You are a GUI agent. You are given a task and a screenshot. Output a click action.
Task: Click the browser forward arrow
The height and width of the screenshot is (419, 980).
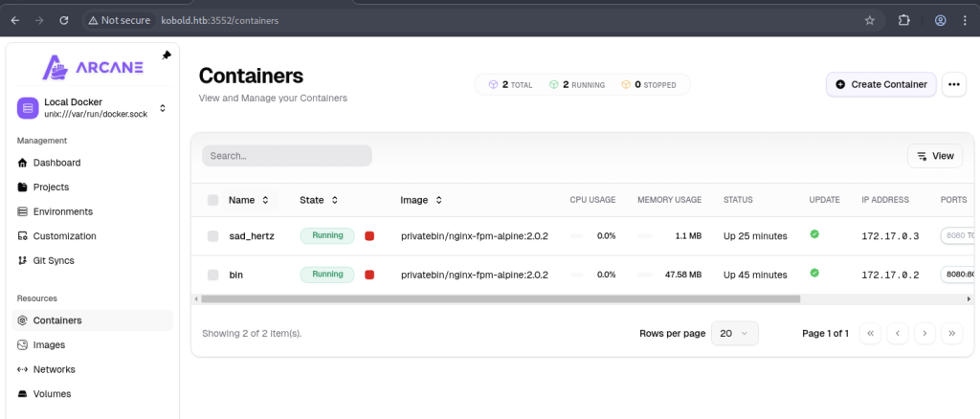click(39, 21)
